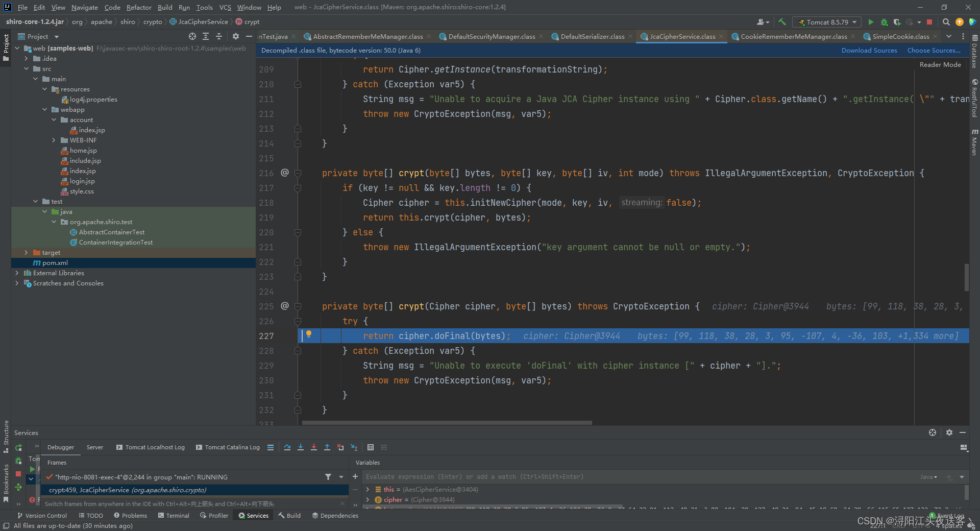
Task: Open Evaluate Expression calculator icon
Action: (371, 447)
